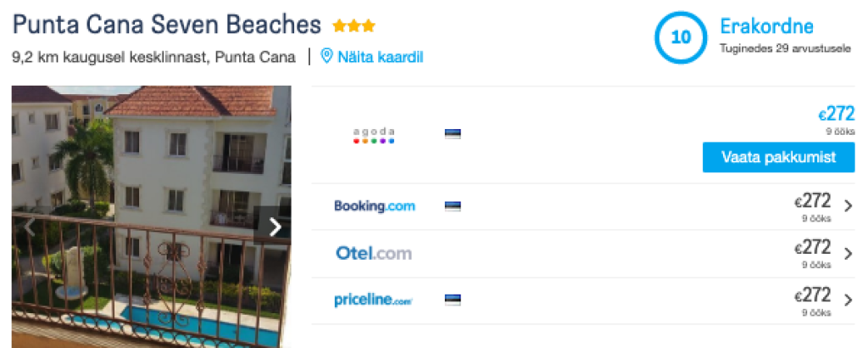Click the Estonian flag next to Agoda
Viewport: 868px width, 348px height.
click(x=453, y=134)
